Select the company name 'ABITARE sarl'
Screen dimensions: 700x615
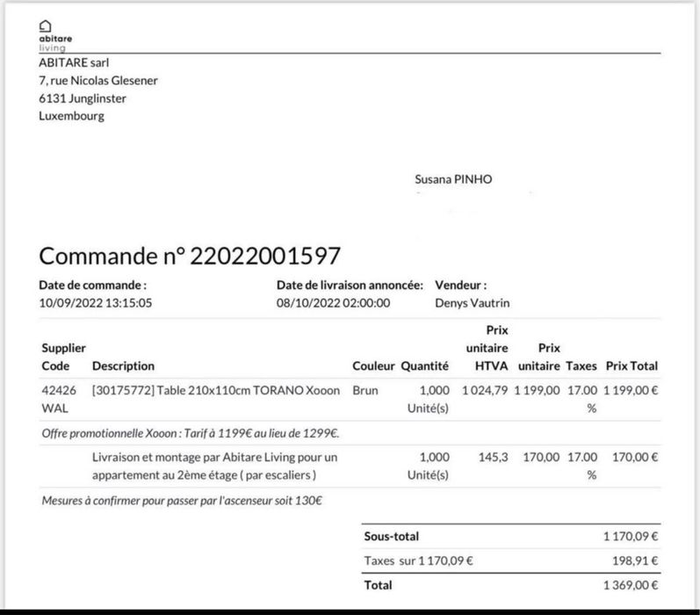click(x=74, y=62)
